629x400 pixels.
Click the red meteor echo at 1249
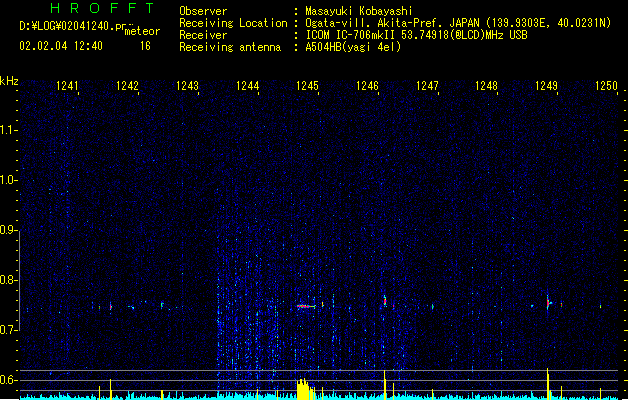click(x=548, y=303)
